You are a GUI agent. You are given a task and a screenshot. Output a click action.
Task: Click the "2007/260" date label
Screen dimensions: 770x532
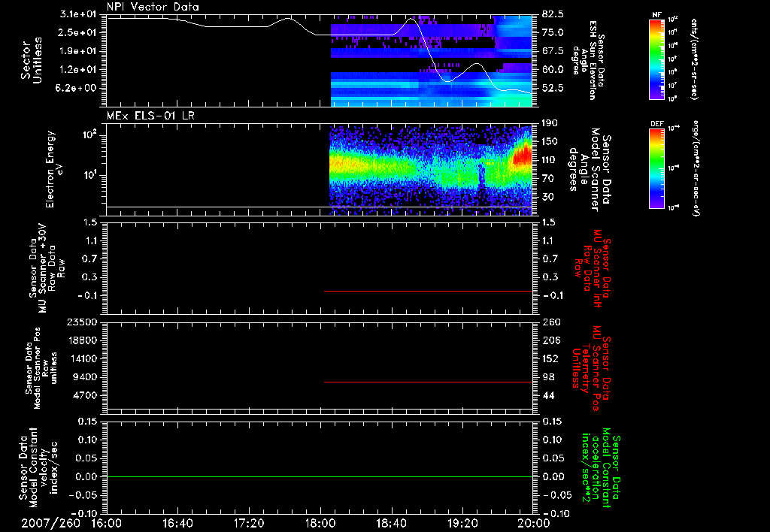tap(50, 523)
